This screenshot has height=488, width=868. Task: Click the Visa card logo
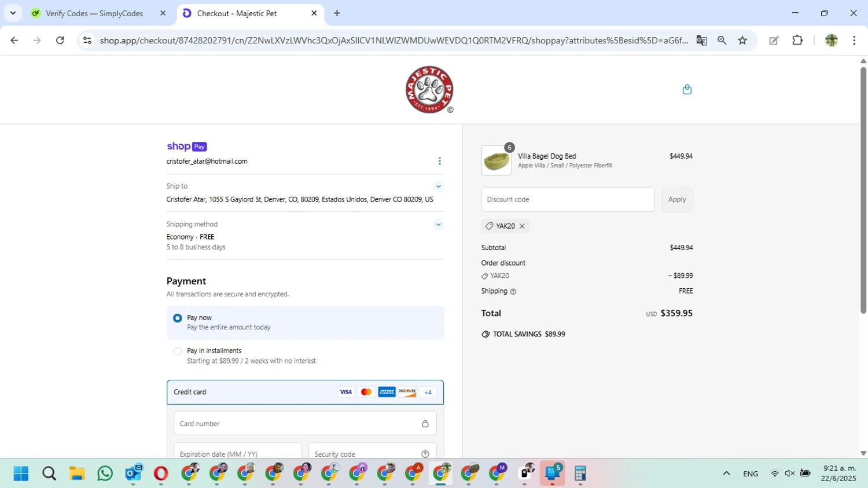tap(345, 392)
